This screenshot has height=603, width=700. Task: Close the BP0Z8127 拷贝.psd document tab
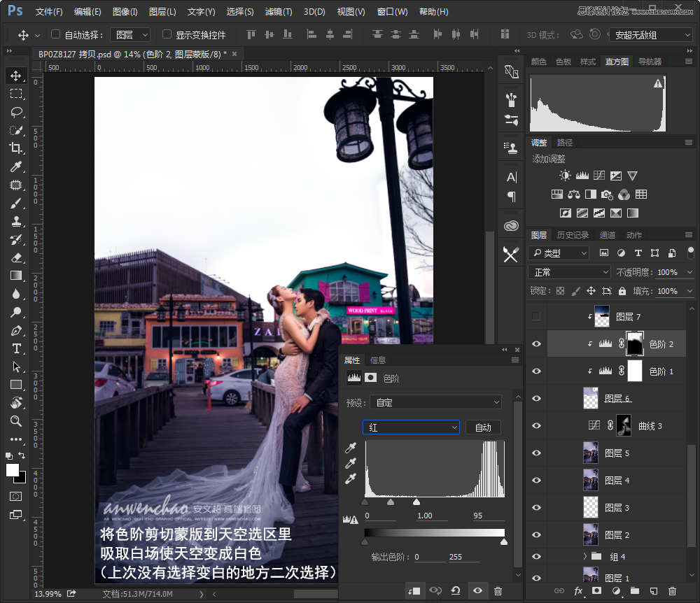click(234, 54)
